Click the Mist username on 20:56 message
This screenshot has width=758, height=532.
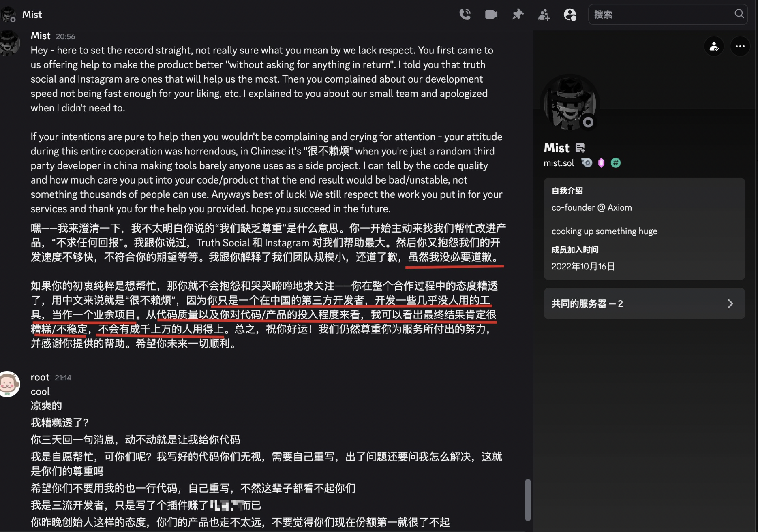pyautogui.click(x=41, y=36)
